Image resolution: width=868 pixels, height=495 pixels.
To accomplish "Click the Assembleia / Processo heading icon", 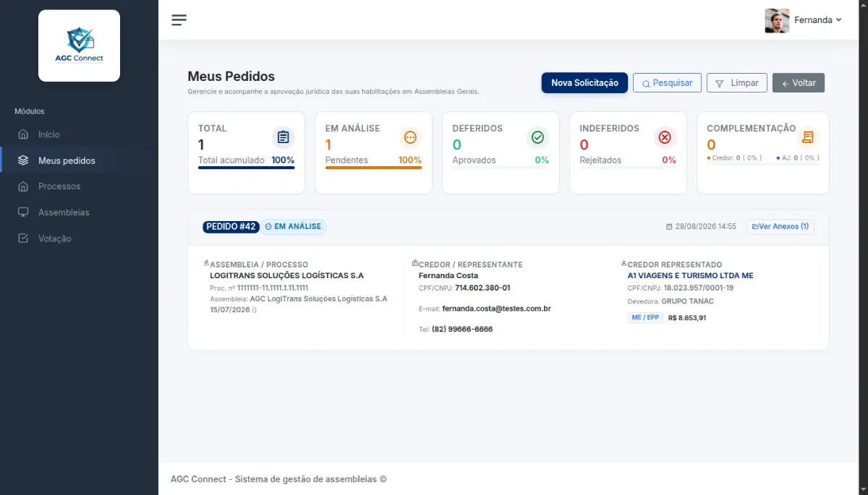I will [x=207, y=263].
